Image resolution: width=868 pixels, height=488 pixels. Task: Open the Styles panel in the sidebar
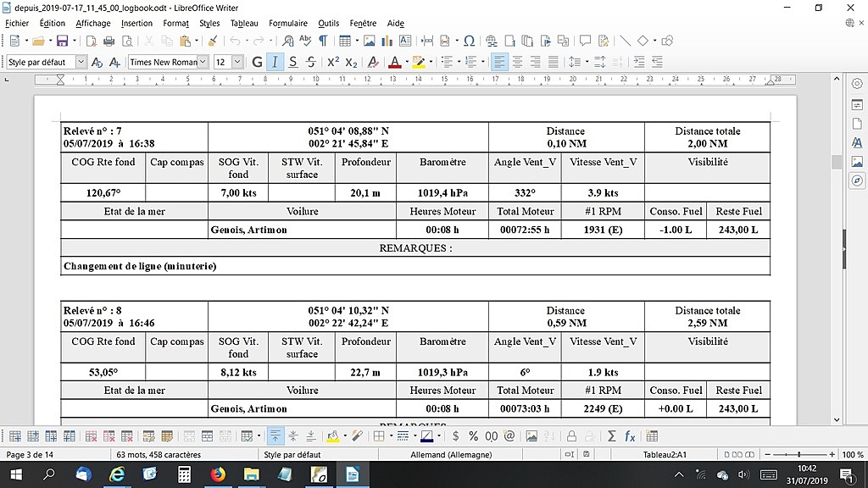[x=857, y=142]
